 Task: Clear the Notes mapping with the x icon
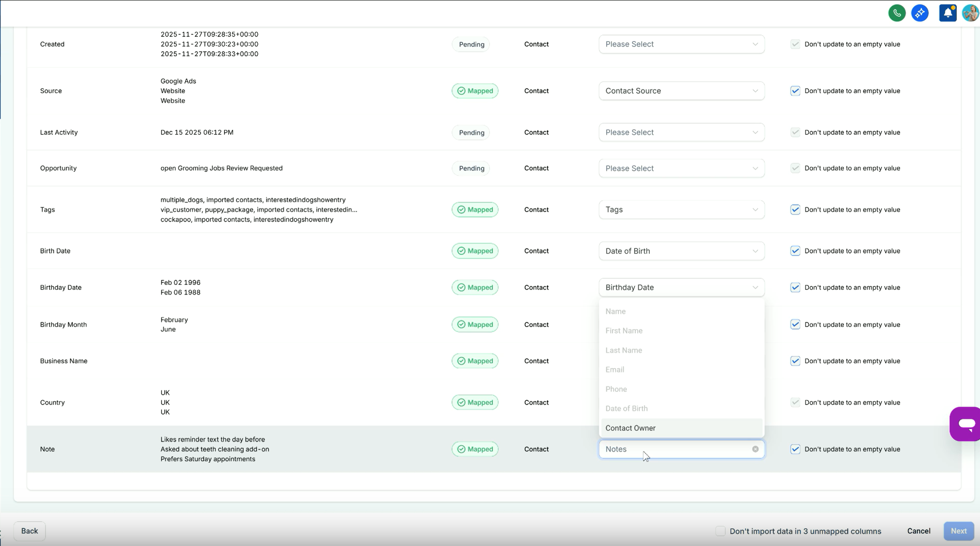coord(756,449)
